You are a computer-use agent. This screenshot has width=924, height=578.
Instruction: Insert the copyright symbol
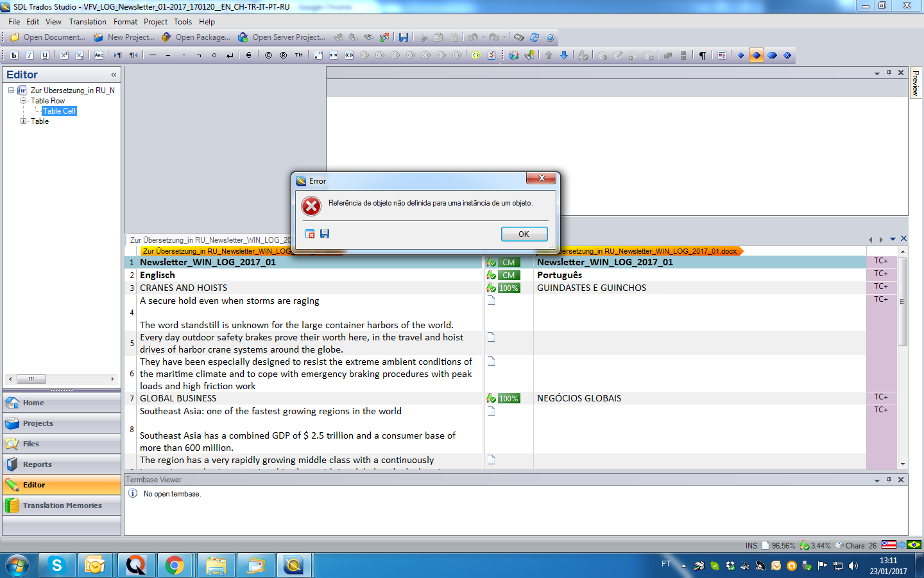[x=268, y=55]
